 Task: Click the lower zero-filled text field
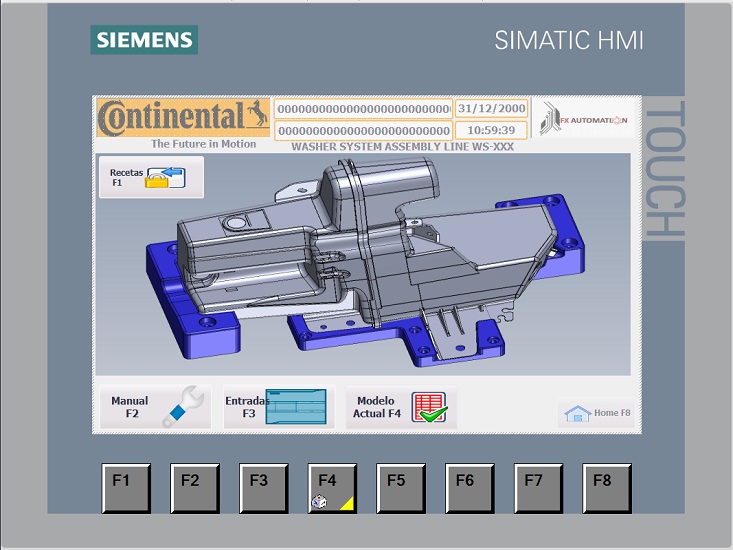tap(363, 131)
